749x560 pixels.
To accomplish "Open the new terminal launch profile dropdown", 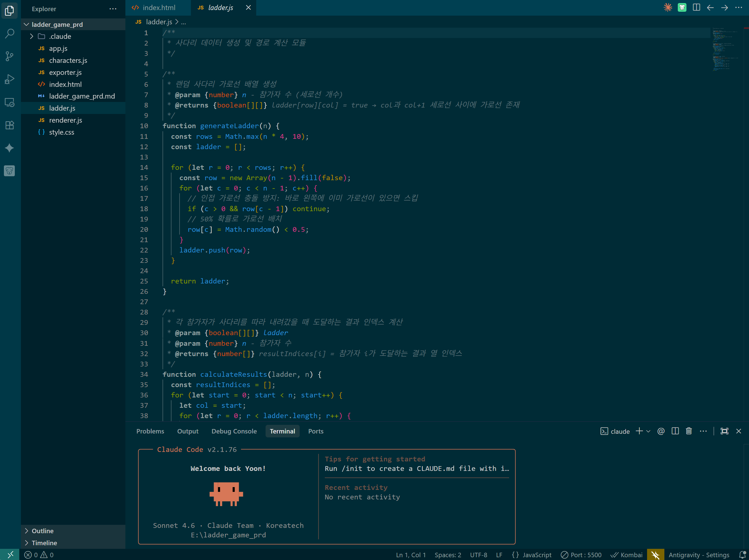I will (648, 431).
